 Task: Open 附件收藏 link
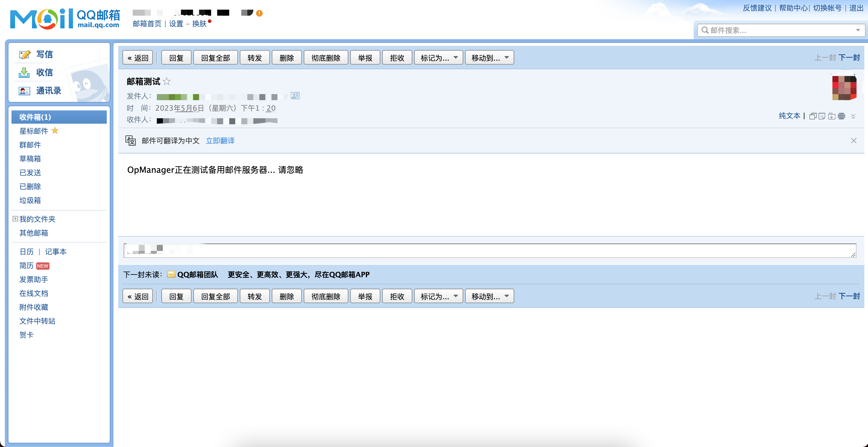click(34, 307)
